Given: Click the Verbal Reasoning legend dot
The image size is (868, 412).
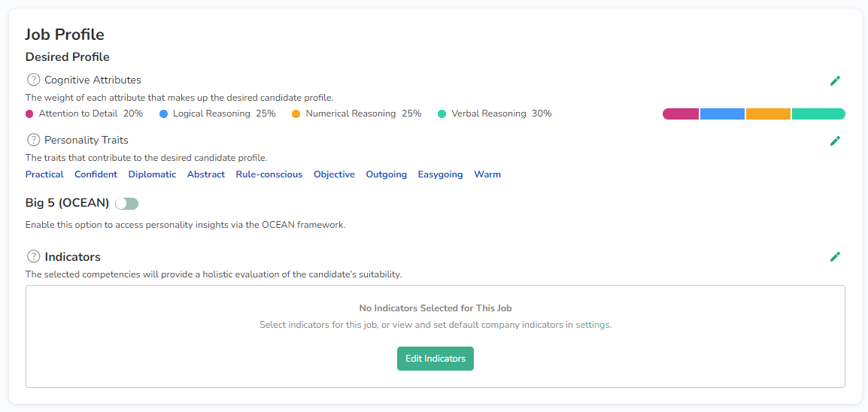Looking at the screenshot, I should (x=442, y=114).
